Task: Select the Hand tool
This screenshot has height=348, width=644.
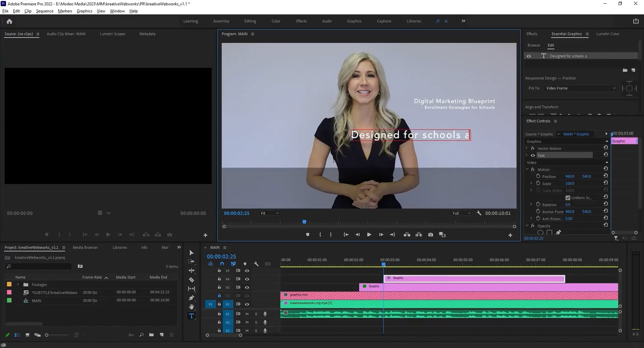Action: click(191, 307)
